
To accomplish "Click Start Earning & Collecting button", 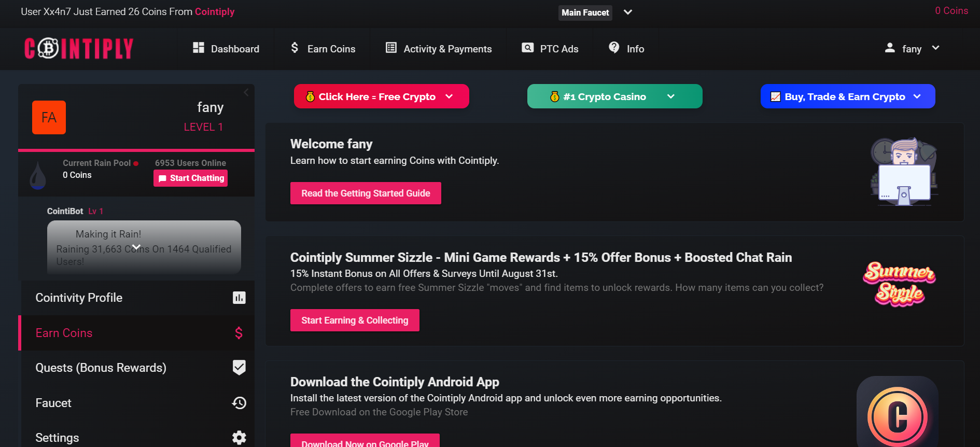I will [x=355, y=320].
